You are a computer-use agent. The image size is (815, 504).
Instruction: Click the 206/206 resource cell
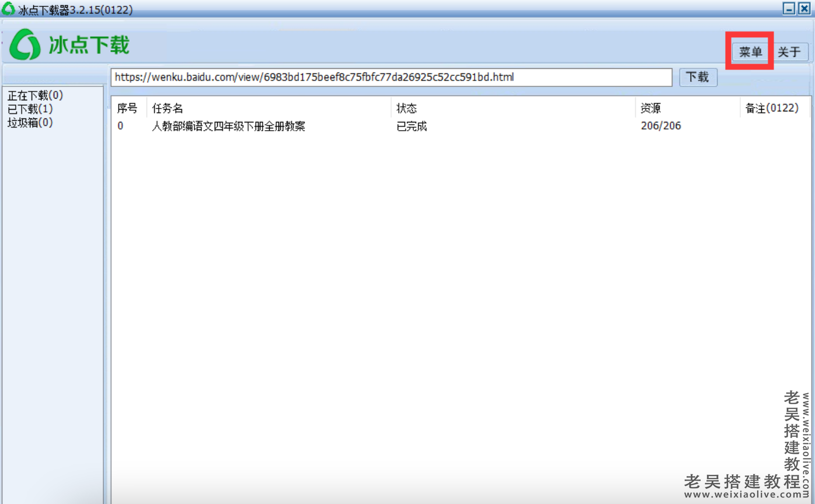pos(661,126)
